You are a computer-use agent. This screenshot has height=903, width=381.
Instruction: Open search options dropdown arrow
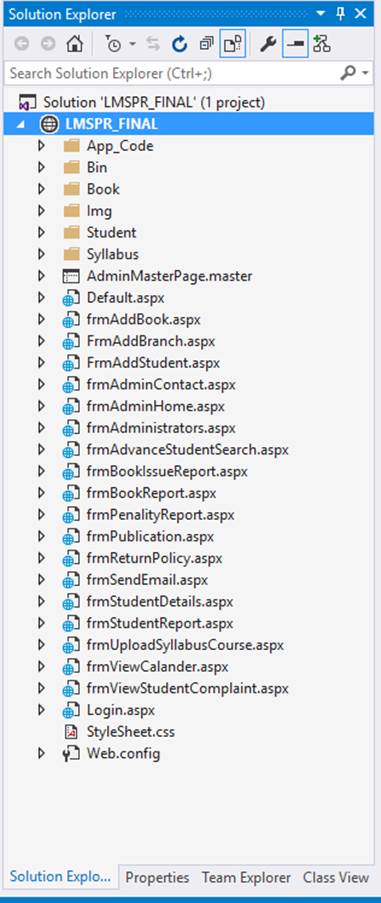[x=365, y=73]
